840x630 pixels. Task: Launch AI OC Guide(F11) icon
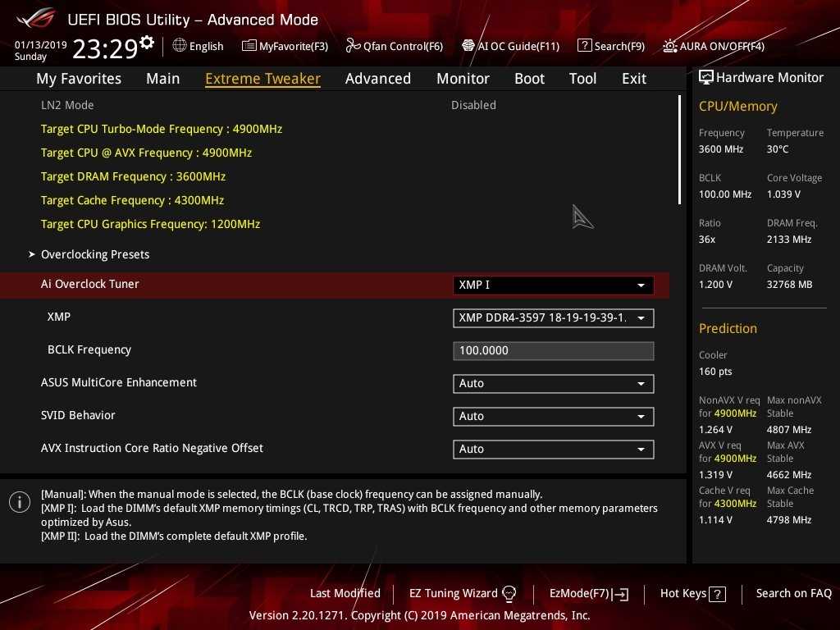(468, 46)
